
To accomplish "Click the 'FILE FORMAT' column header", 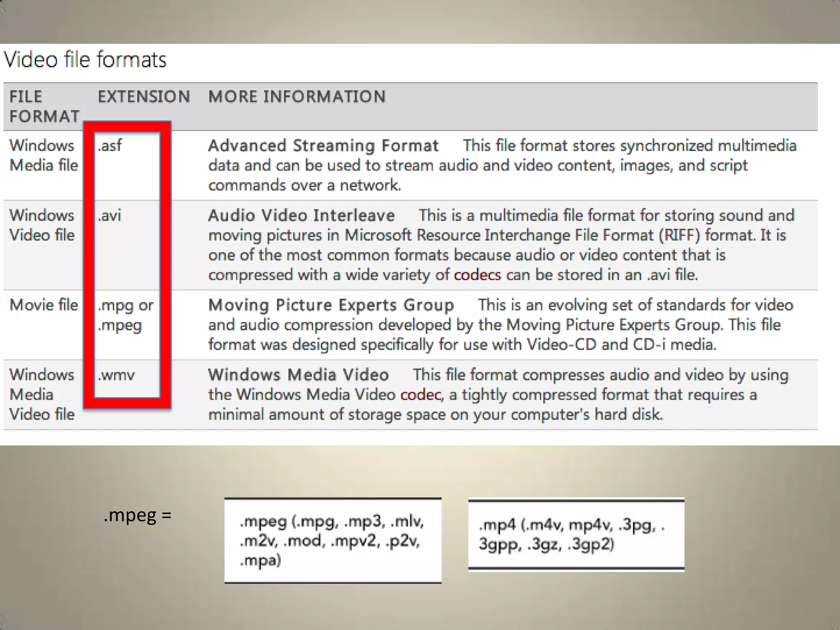I will (44, 107).
